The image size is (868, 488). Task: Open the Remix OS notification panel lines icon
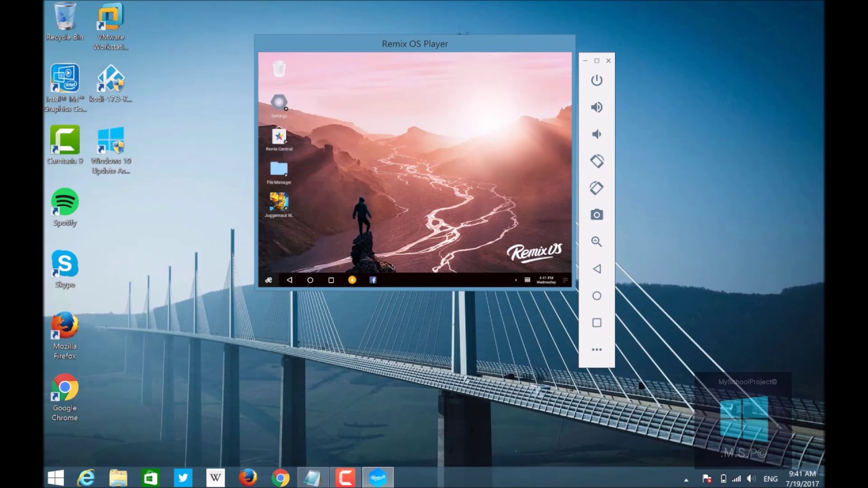click(565, 280)
